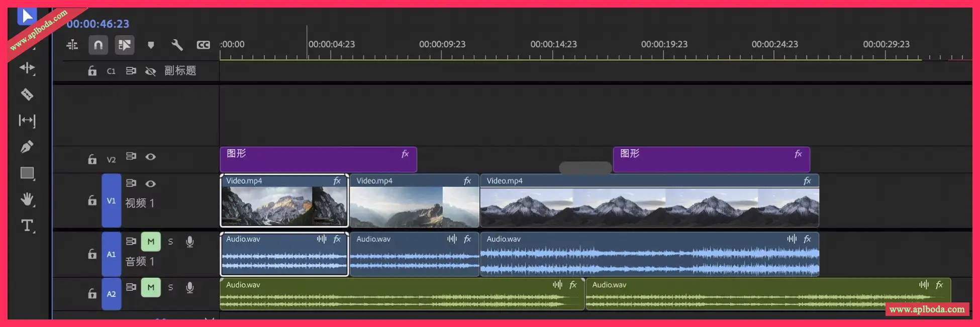Image resolution: width=980 pixels, height=327 pixels.
Task: Select the Rectangle shape tool
Action: coord(27,173)
